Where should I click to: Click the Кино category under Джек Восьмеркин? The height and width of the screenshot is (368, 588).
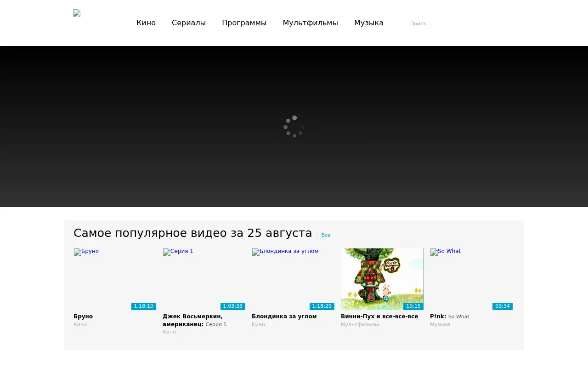[169, 332]
